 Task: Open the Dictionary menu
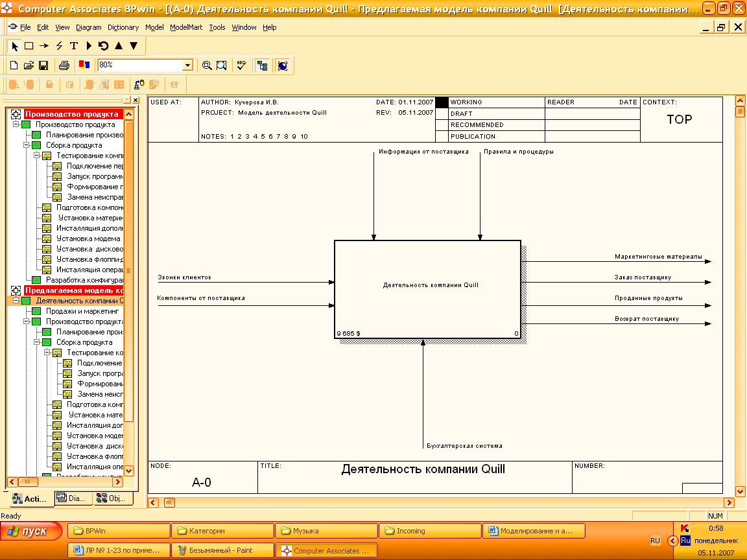(123, 27)
